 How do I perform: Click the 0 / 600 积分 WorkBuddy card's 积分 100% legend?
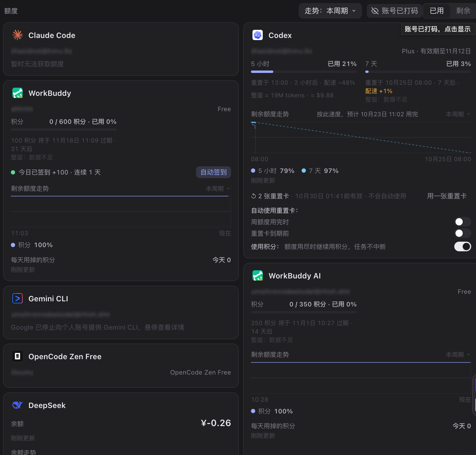coord(32,245)
